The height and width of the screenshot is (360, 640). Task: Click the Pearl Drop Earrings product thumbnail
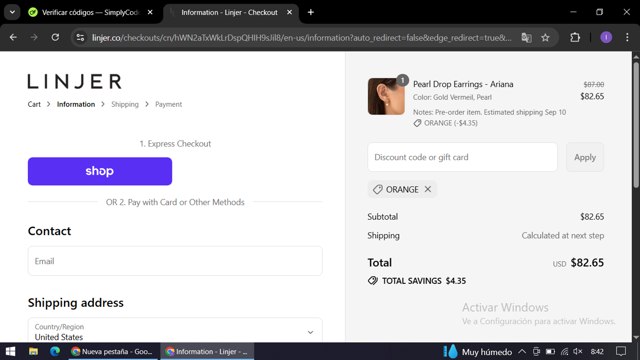click(386, 96)
